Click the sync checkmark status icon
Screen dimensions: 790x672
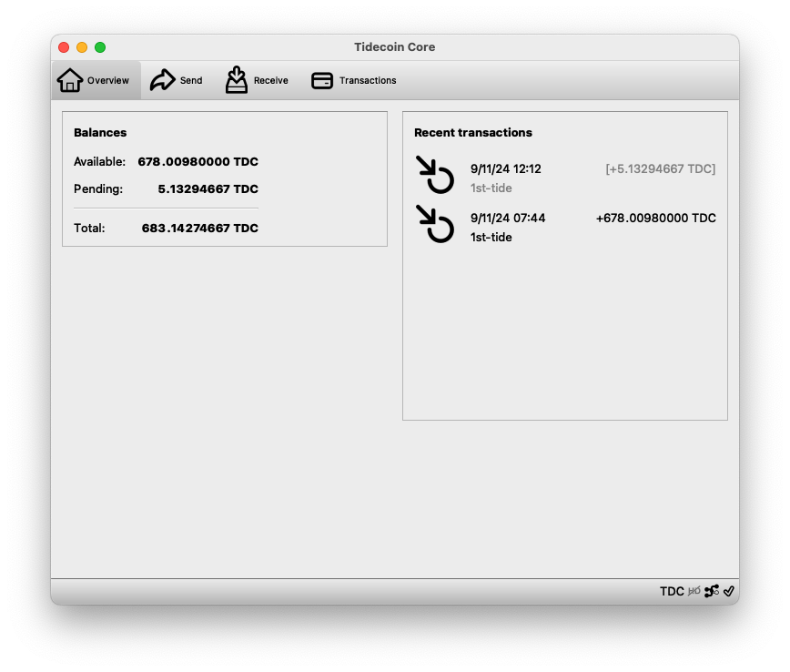[729, 591]
